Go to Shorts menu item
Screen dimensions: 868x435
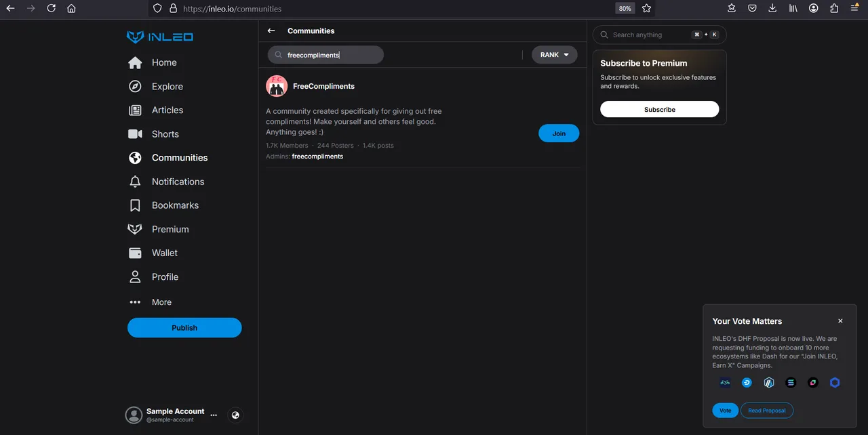point(165,133)
